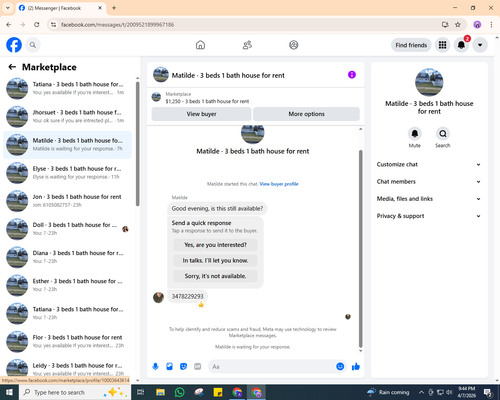This screenshot has width=500, height=400.
Task: Open the Leidy conversation
Action: tap(67, 368)
